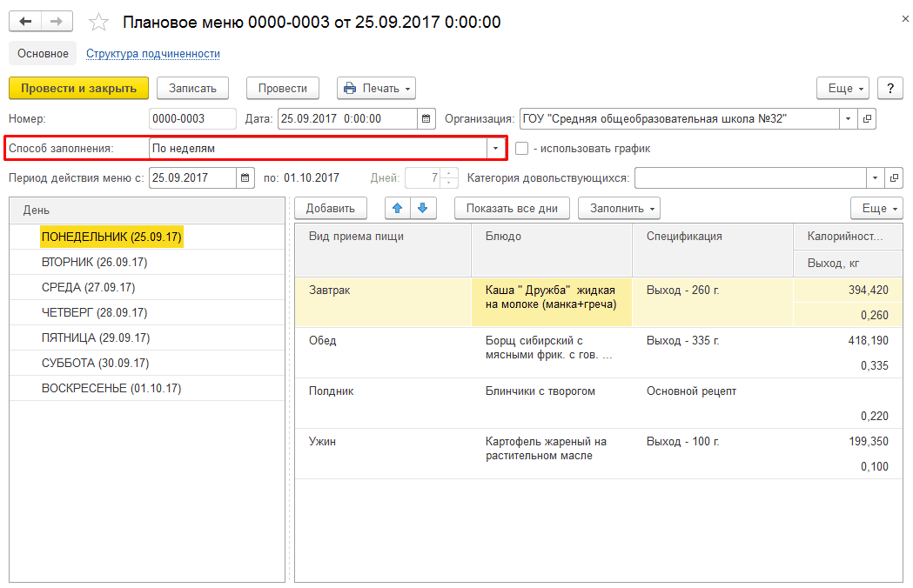Click the Блюдо column header

[x=552, y=250]
